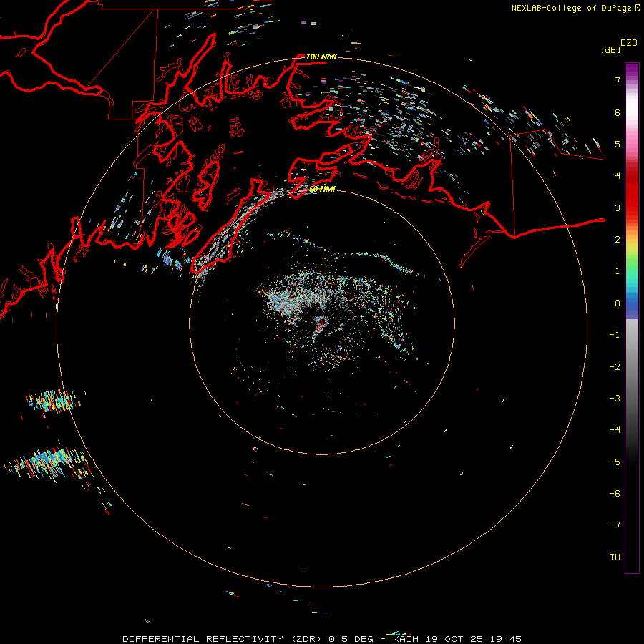Click the radar site at the map center
Image resolution: width=644 pixels, height=644 pixels.
tap(321, 322)
